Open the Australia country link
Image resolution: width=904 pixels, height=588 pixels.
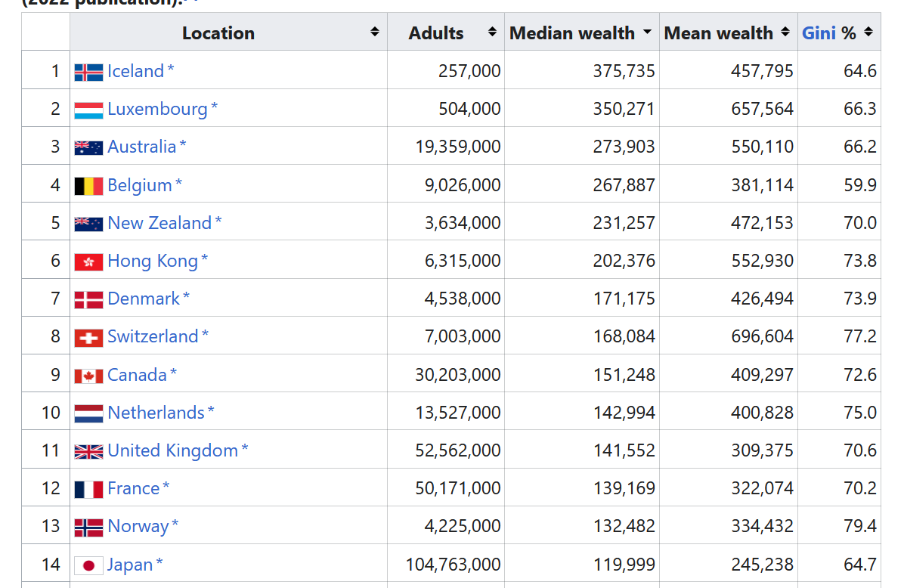click(x=142, y=147)
